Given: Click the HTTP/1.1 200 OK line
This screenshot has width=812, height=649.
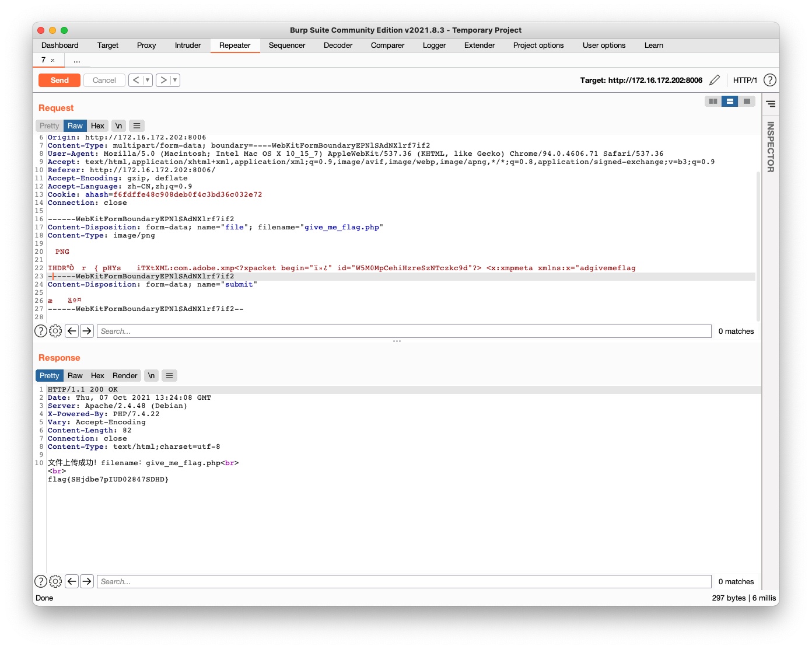Looking at the screenshot, I should tap(83, 389).
